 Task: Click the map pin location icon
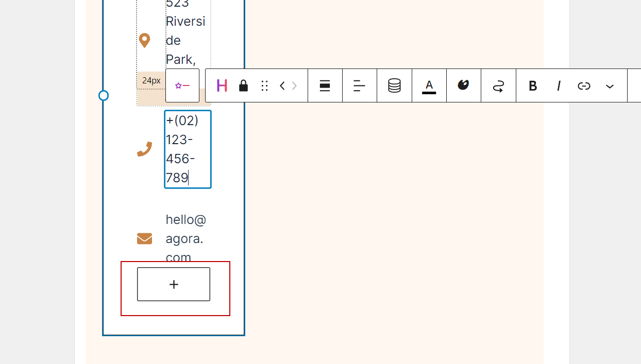[x=145, y=40]
